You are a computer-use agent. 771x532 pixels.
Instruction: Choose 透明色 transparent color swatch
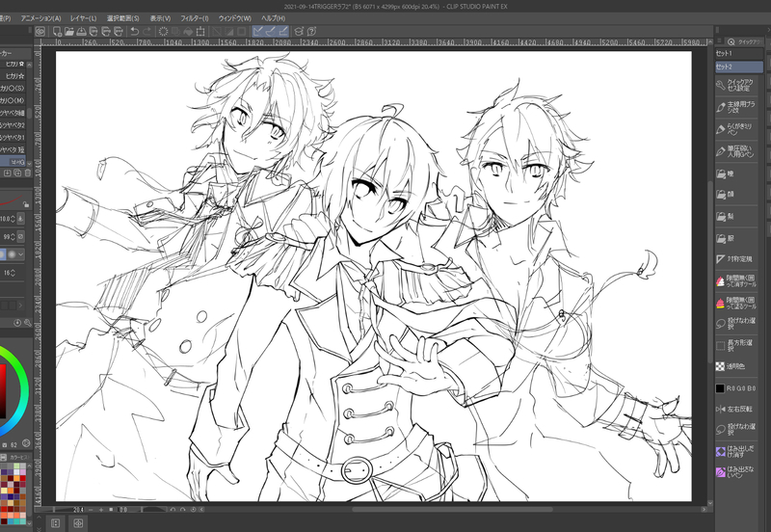point(736,366)
